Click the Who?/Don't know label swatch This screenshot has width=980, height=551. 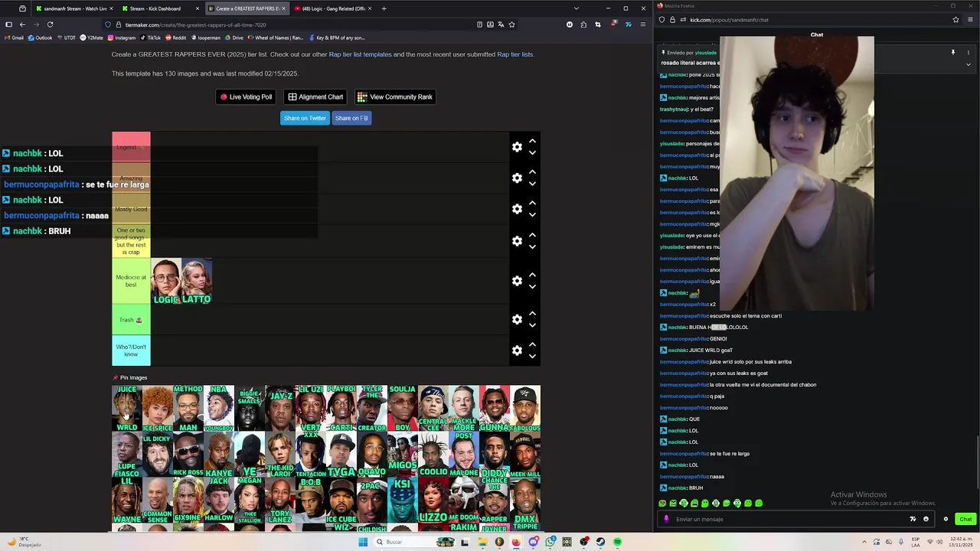pos(131,350)
